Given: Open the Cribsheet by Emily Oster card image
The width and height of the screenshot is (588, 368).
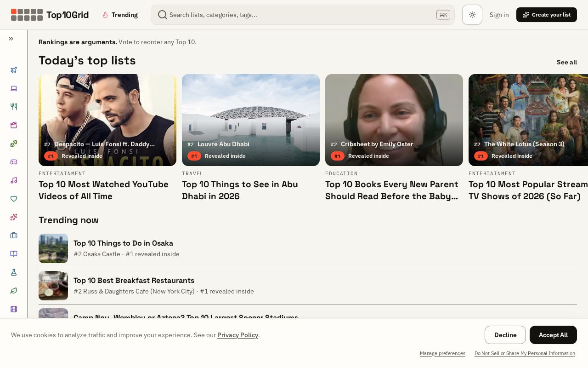Looking at the screenshot, I should 394,120.
